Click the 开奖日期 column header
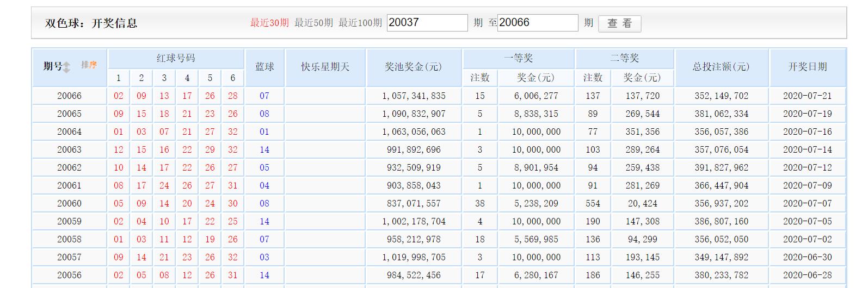Screen dimensions: 868x288 808,67
